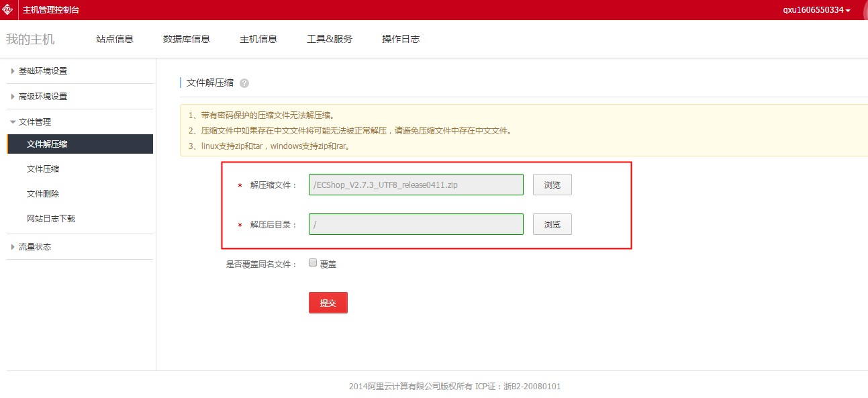Collapse the 文件管理 section
The image size is (868, 398).
[35, 122]
